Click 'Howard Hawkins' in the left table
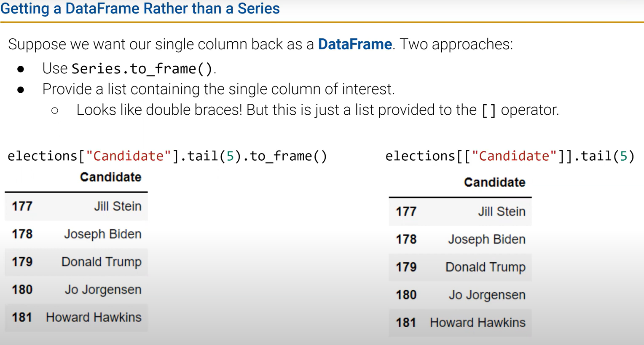The height and width of the screenshot is (345, 644). (94, 317)
